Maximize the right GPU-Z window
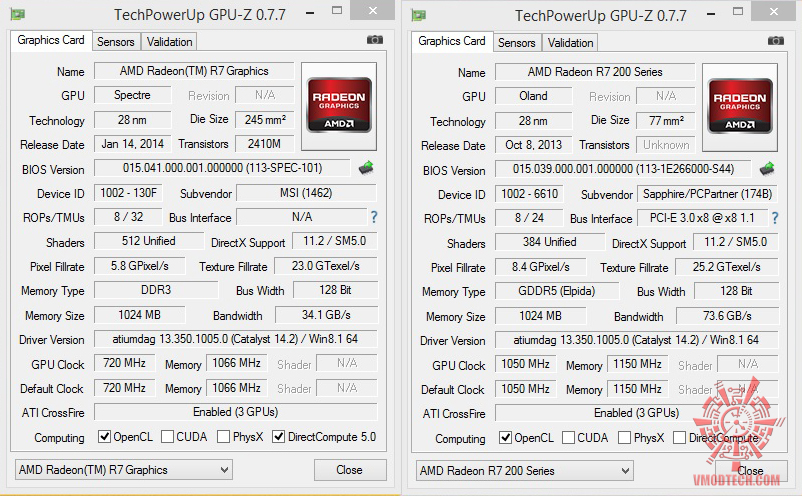 click(x=738, y=11)
